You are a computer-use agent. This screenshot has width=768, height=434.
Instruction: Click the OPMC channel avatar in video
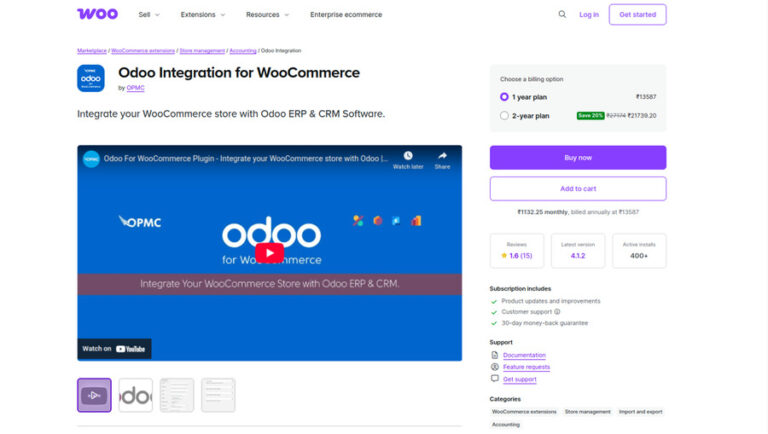point(91,159)
